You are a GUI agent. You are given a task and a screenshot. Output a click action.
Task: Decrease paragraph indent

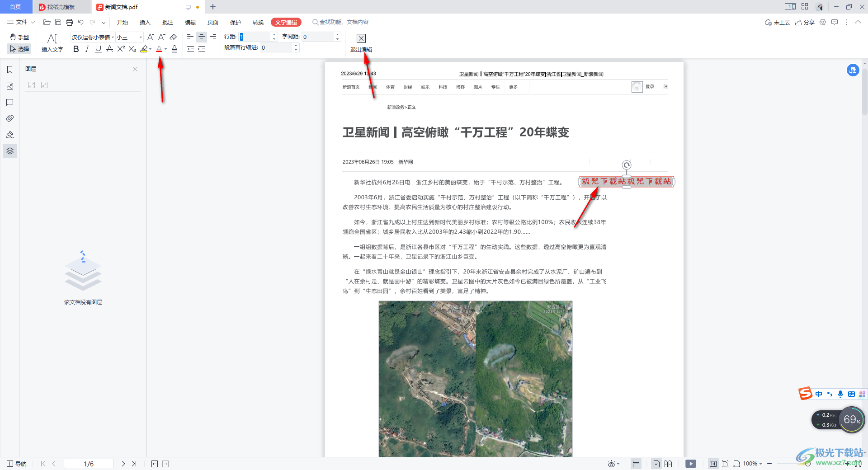pos(202,49)
